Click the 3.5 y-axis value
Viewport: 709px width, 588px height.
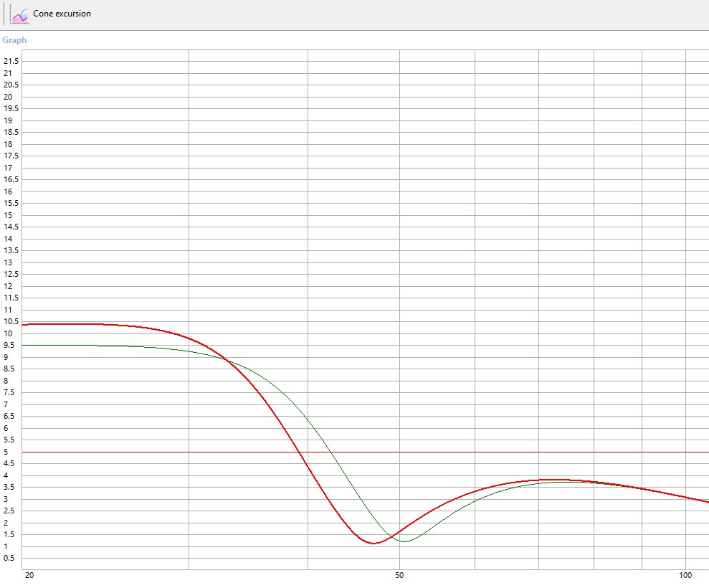[x=9, y=487]
